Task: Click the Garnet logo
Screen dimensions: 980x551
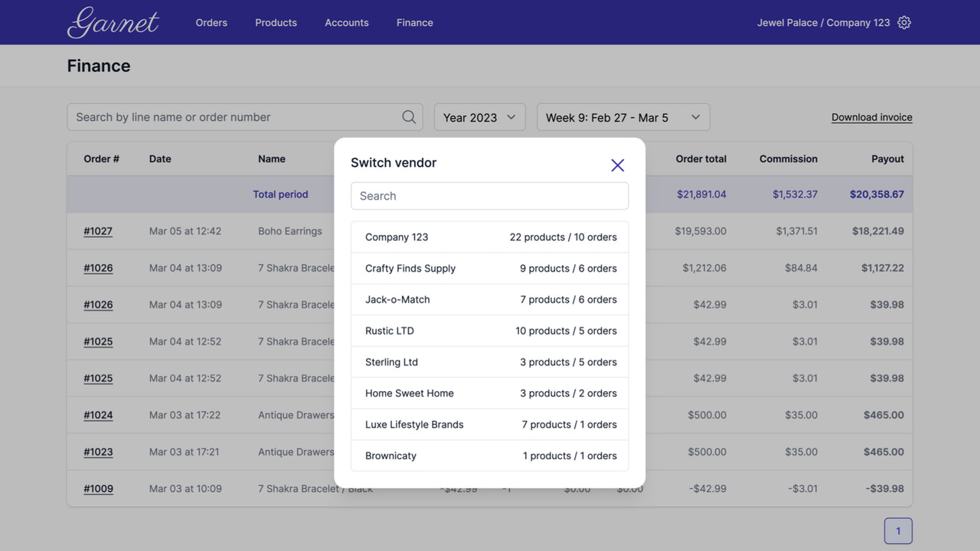Action: tap(113, 22)
